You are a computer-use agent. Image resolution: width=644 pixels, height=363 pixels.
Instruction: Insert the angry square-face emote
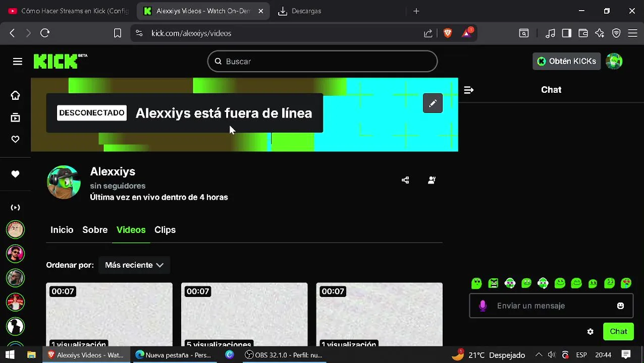[x=493, y=283]
